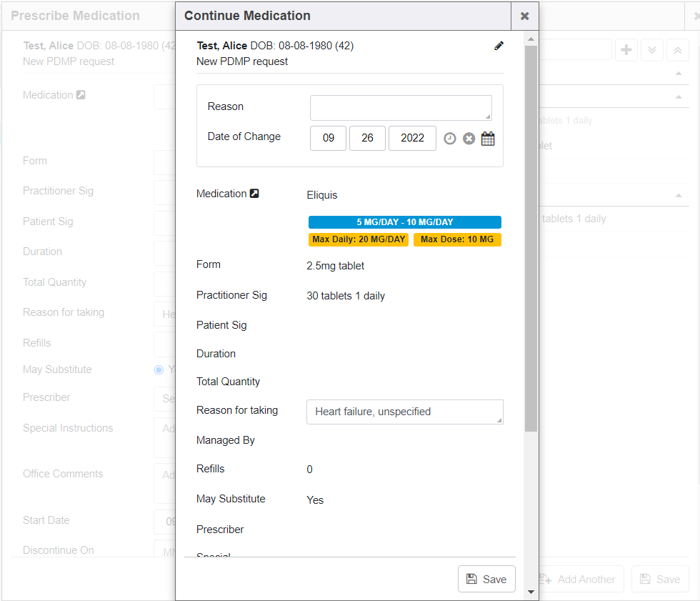Open the calendar date picker icon

(x=488, y=139)
